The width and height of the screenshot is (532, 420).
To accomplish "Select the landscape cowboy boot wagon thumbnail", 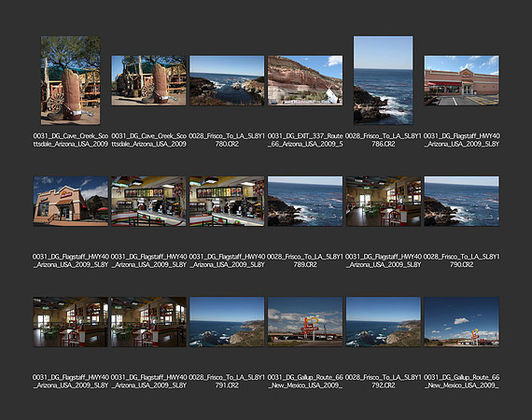I will 148,80.
